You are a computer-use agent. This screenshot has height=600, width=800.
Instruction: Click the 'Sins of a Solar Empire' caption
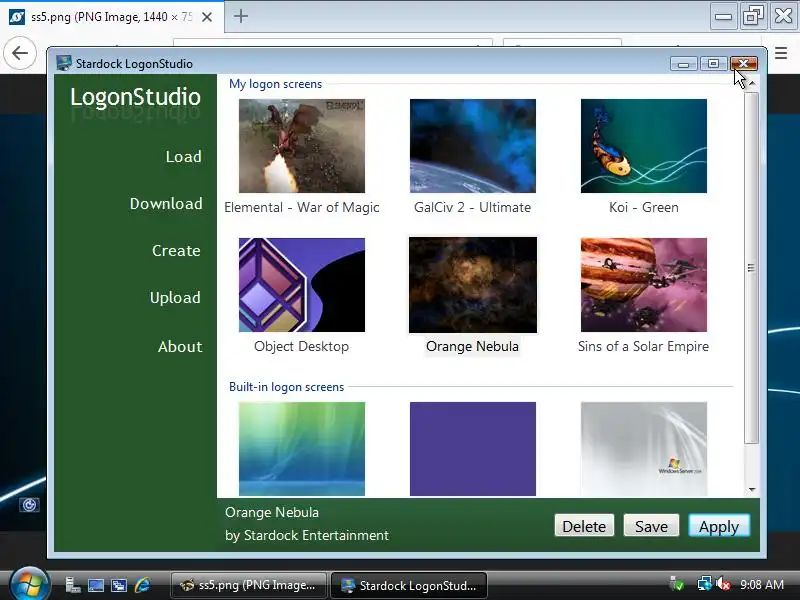click(x=643, y=346)
